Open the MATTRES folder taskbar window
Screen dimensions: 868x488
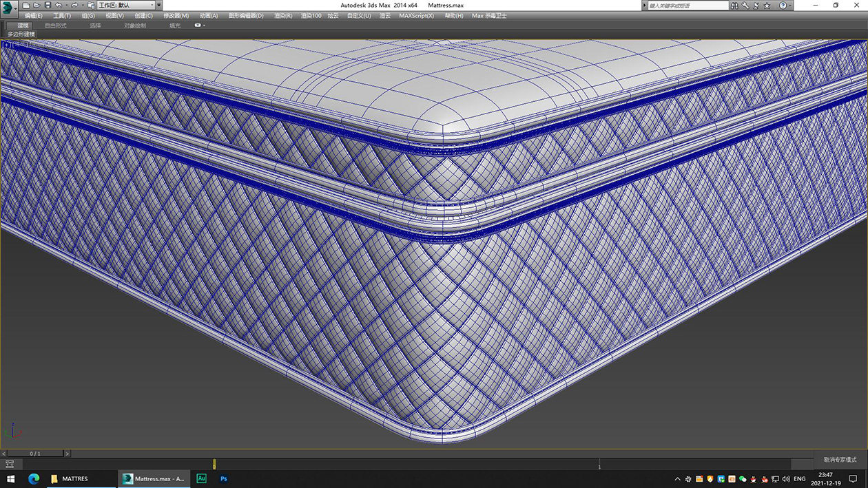pos(81,479)
